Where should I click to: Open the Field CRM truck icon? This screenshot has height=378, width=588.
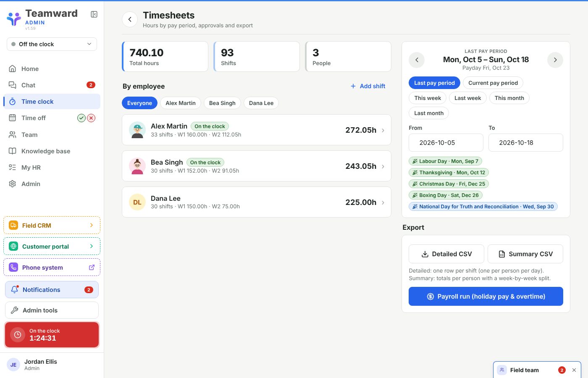(13, 226)
